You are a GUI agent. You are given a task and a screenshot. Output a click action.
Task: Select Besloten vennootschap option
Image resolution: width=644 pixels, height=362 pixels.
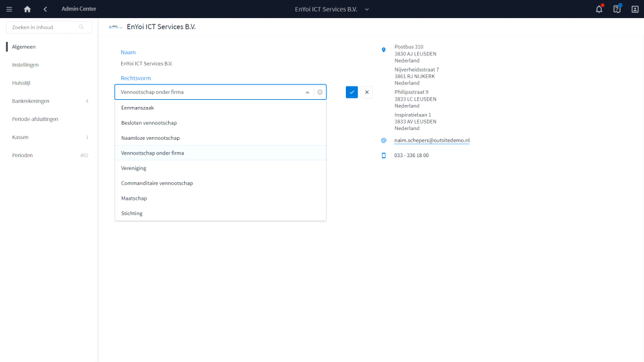[x=220, y=123]
